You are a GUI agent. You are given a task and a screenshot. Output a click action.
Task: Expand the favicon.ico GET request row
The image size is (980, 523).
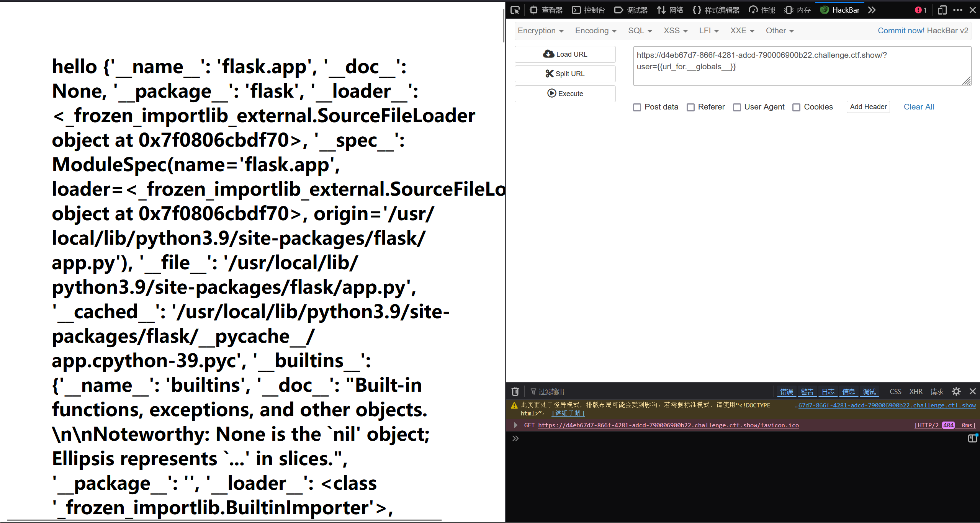[x=515, y=425]
